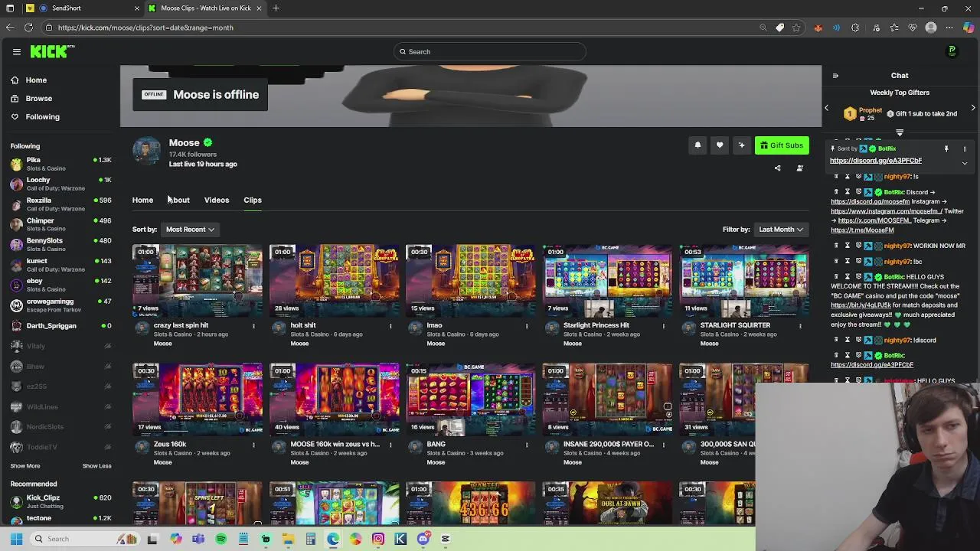This screenshot has height=551, width=980.
Task: Expand following list with Show More
Action: coord(25,466)
